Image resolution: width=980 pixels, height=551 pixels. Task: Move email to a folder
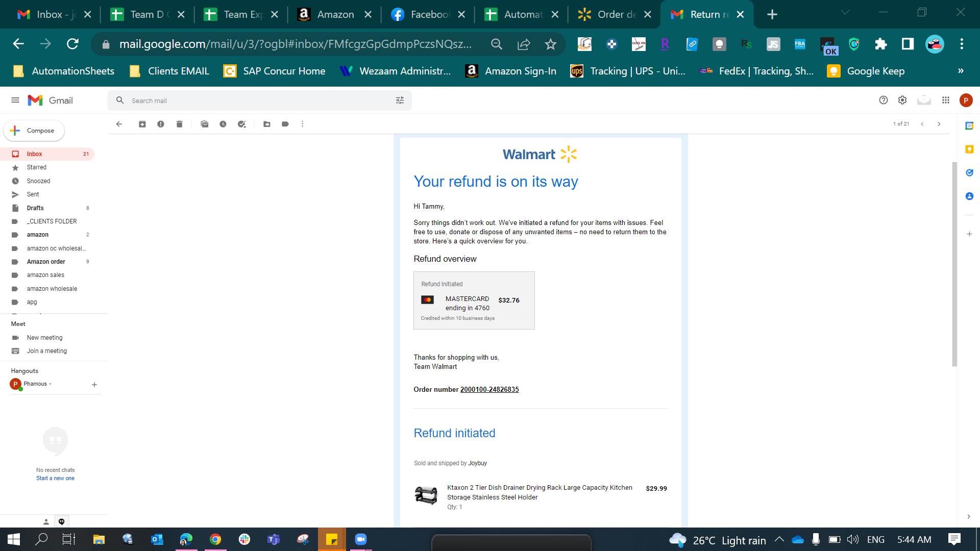[267, 124]
